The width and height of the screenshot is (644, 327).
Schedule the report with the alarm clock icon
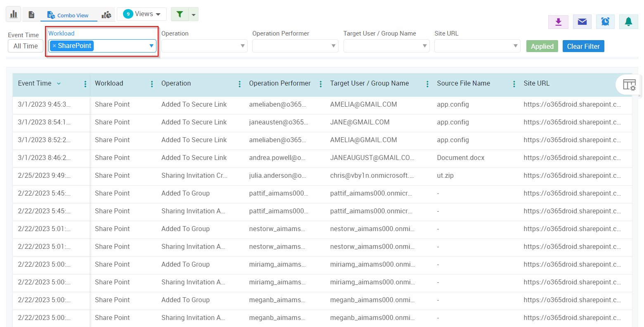(605, 21)
